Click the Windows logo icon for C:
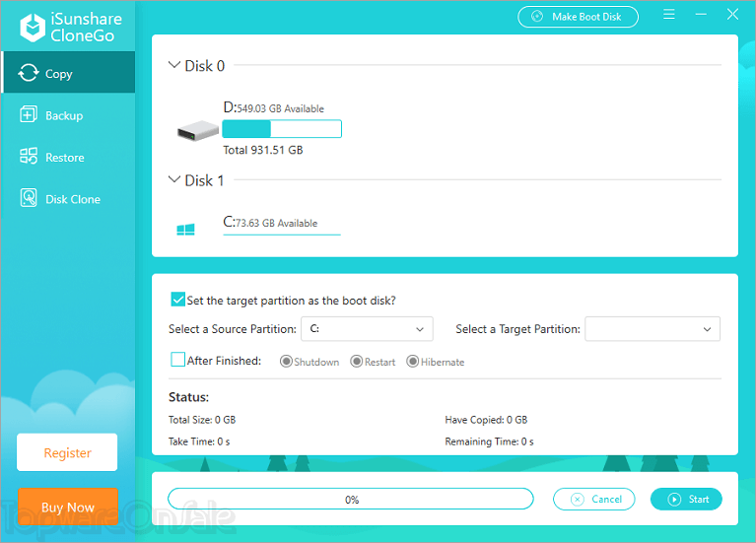 click(x=185, y=230)
